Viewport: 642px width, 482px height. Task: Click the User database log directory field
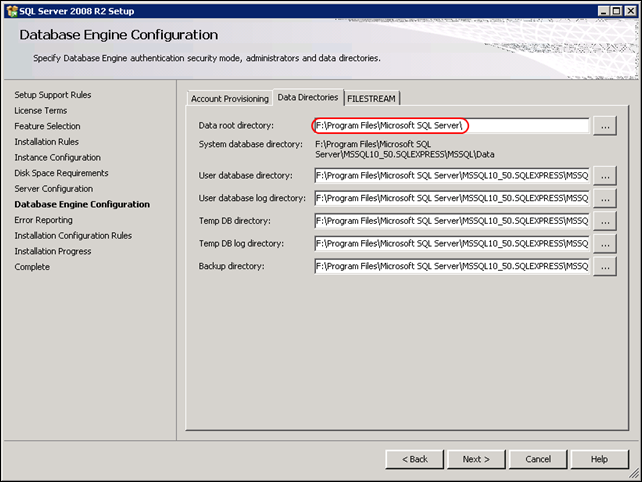pos(452,198)
